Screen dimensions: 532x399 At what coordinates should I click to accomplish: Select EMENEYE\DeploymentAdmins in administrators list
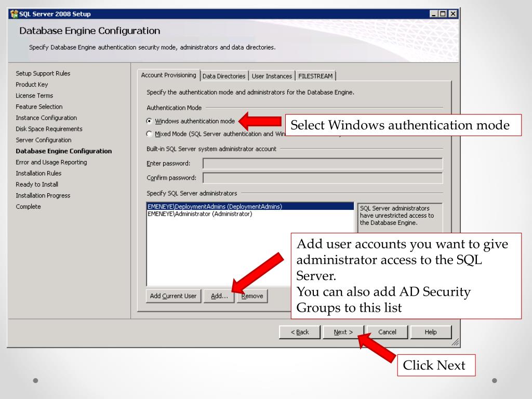(x=250, y=206)
